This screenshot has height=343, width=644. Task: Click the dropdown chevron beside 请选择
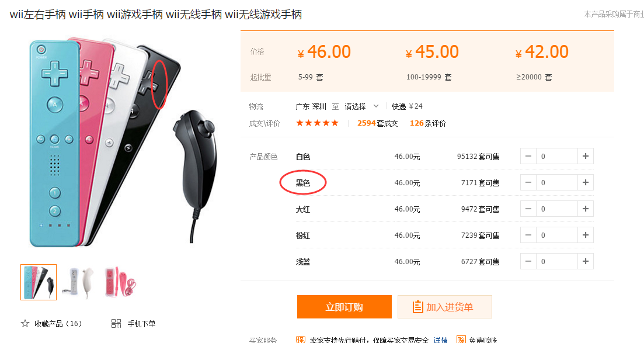(x=376, y=106)
